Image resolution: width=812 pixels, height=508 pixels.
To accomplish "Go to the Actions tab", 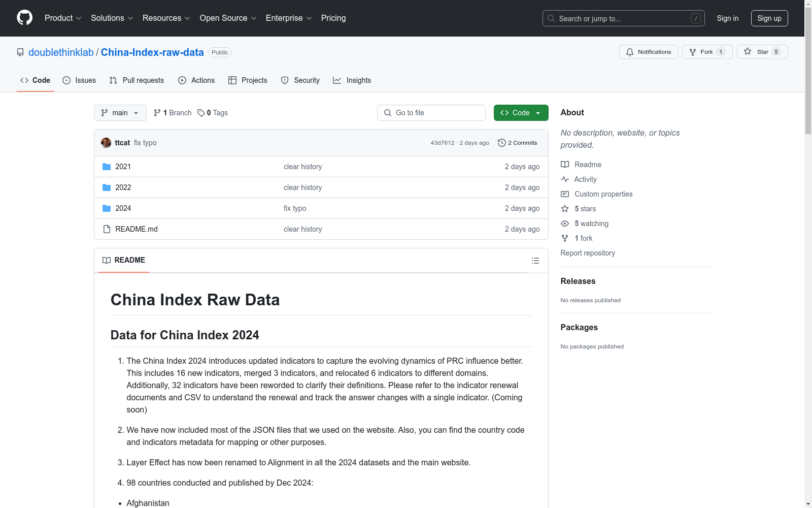I will point(196,80).
